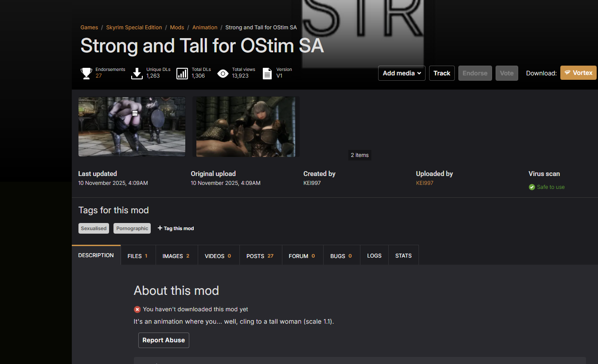The height and width of the screenshot is (364, 598).
Task: Open the Add media dropdown
Action: pyautogui.click(x=402, y=73)
